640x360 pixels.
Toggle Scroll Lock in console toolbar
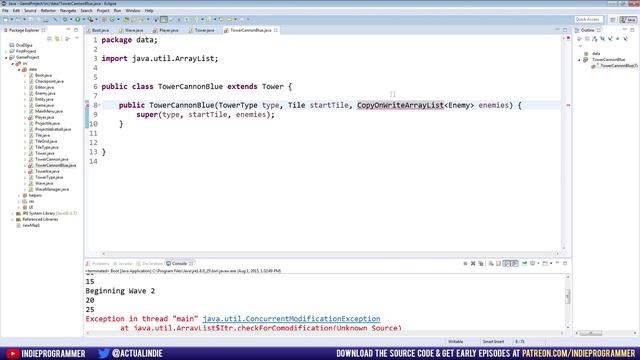pyautogui.click(x=498, y=264)
